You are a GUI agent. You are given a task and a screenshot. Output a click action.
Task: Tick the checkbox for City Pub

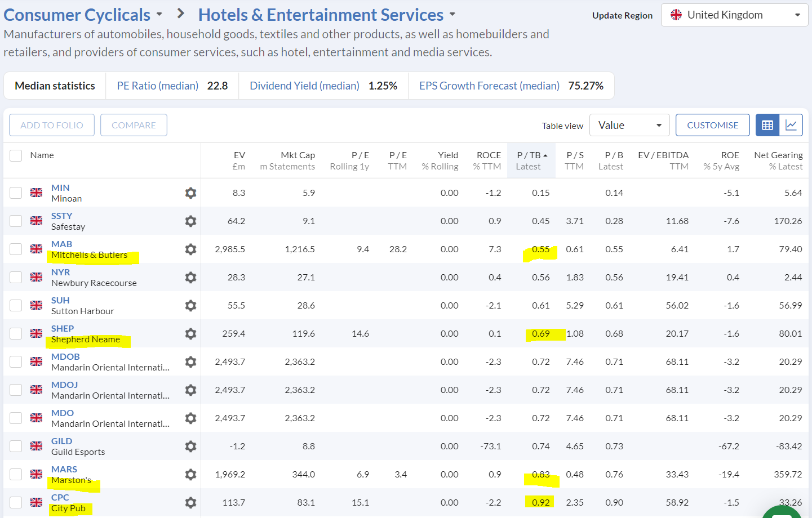16,502
